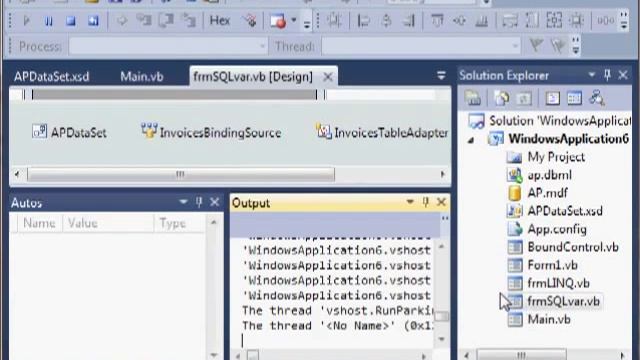
Task: Switch to the APDataSet.xsd tab
Action: pos(51,77)
